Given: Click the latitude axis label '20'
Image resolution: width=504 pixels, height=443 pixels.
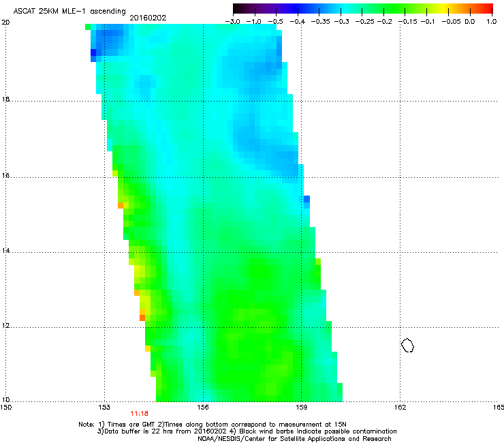Looking at the screenshot, I should click(5, 22).
